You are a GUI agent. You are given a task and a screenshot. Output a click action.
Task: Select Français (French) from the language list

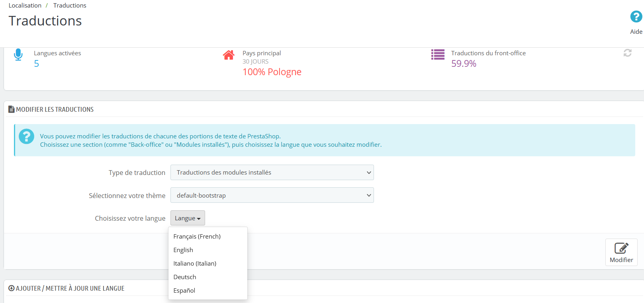[x=197, y=237]
